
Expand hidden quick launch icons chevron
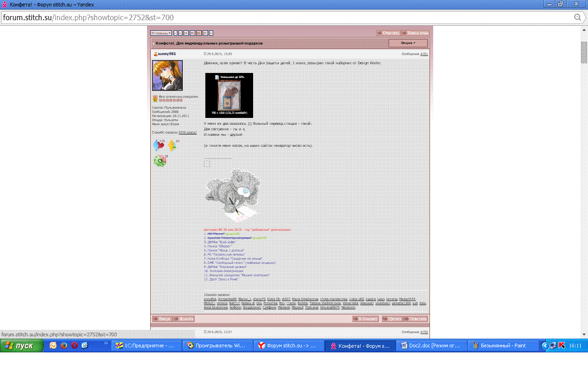click(106, 343)
